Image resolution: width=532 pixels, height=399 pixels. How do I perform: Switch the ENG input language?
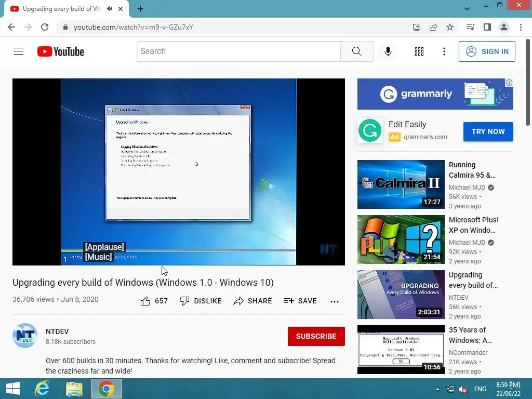480,389
